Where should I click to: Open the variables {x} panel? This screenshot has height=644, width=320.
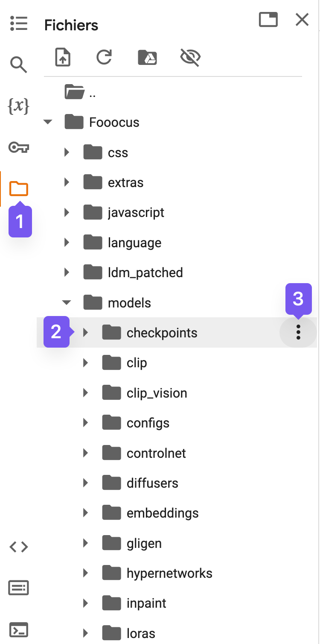[19, 106]
